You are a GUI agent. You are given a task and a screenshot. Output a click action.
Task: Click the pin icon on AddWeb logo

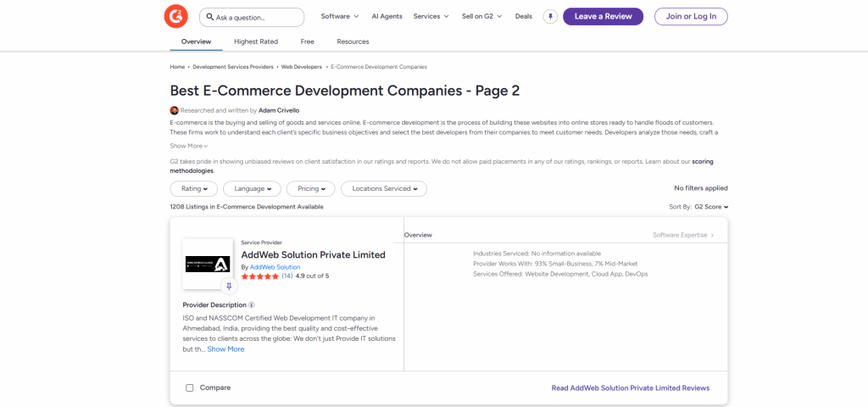pyautogui.click(x=229, y=287)
